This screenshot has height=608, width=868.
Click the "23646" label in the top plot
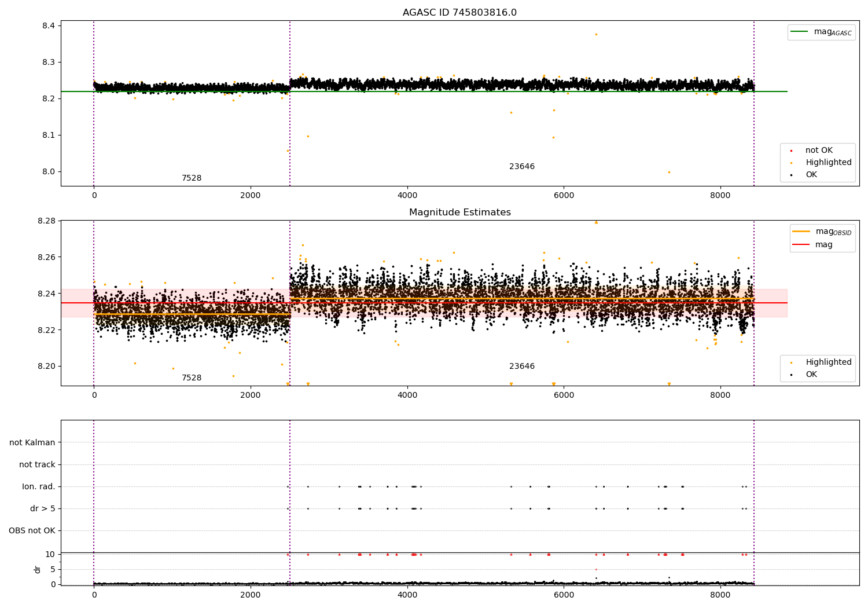coord(522,167)
